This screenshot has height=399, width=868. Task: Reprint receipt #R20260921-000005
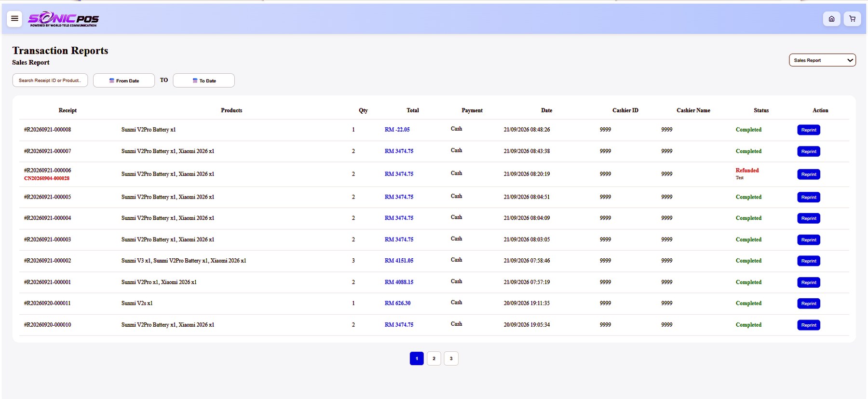pyautogui.click(x=809, y=197)
